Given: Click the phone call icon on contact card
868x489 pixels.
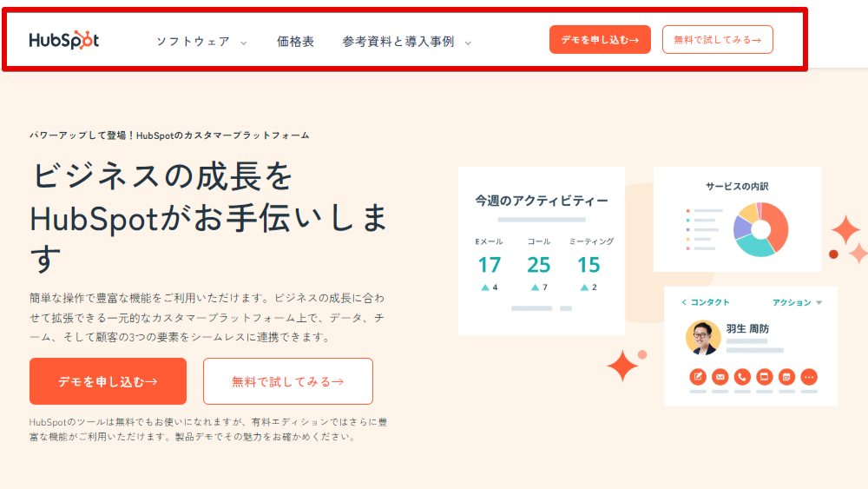Looking at the screenshot, I should point(742,377).
